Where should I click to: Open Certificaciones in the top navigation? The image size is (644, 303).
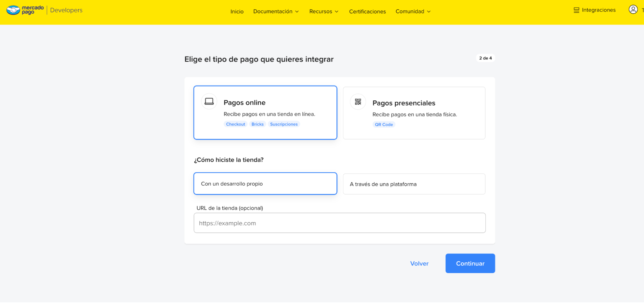click(x=367, y=11)
